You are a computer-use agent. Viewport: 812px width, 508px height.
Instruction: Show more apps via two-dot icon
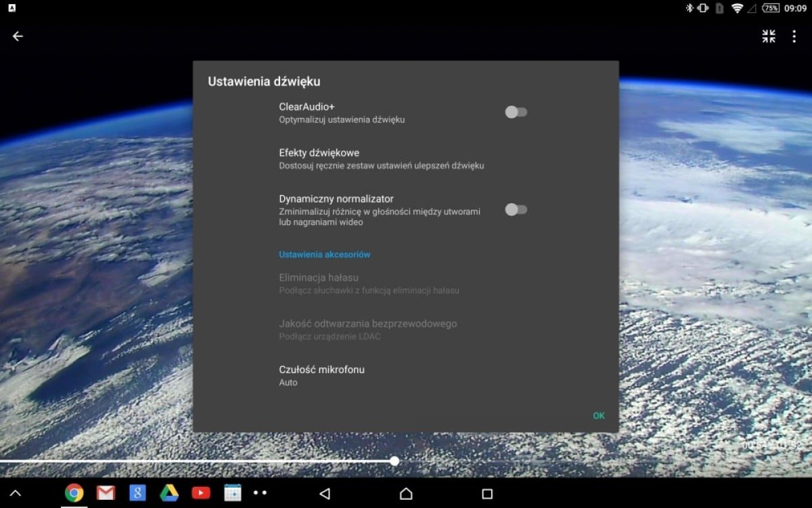point(260,493)
